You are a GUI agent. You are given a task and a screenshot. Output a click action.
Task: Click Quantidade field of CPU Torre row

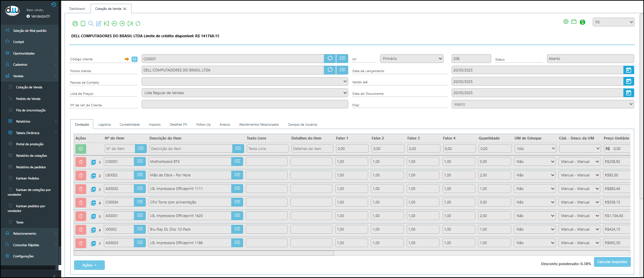495,202
